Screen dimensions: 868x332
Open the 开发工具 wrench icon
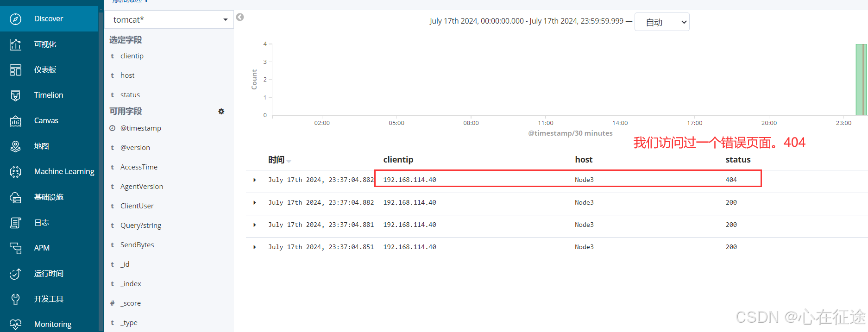(x=15, y=299)
